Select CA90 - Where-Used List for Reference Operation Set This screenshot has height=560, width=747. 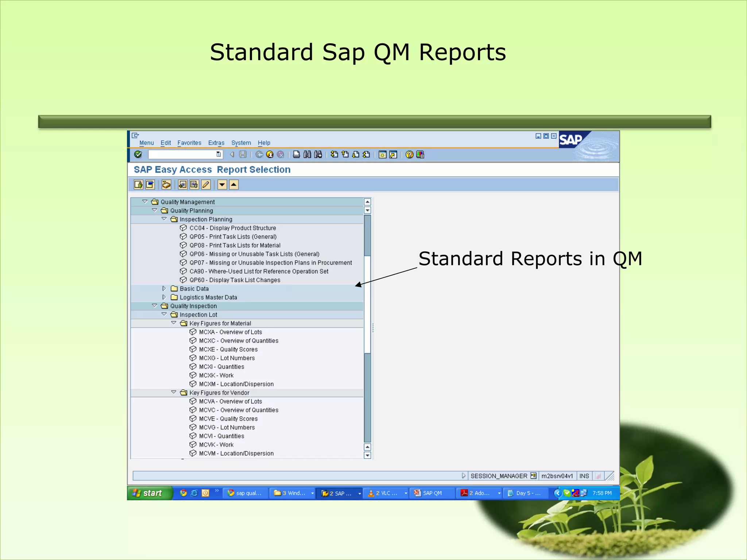259,271
